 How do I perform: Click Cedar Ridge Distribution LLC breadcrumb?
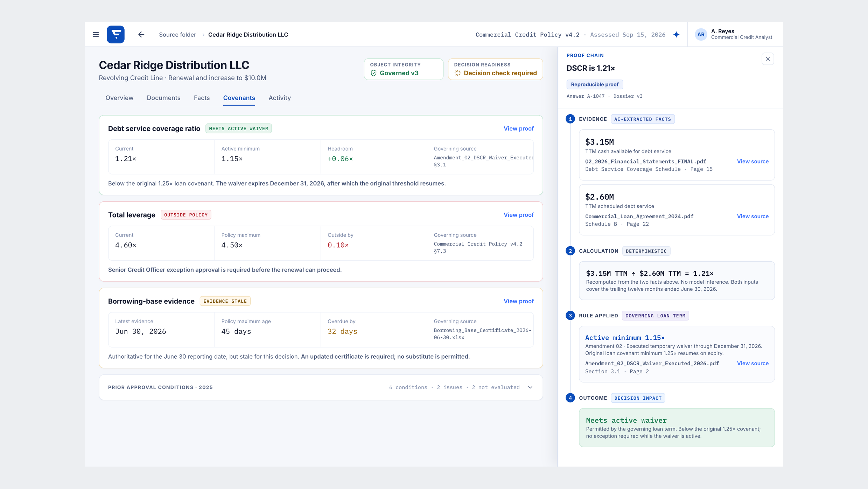tap(248, 35)
